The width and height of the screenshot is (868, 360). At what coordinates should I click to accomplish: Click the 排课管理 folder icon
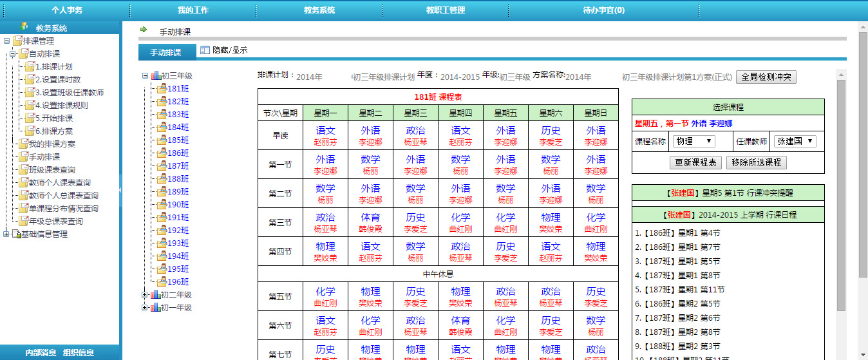(x=18, y=41)
